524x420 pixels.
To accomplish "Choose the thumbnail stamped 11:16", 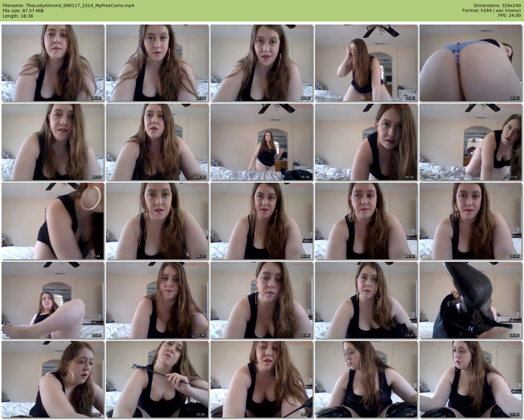I will point(53,300).
